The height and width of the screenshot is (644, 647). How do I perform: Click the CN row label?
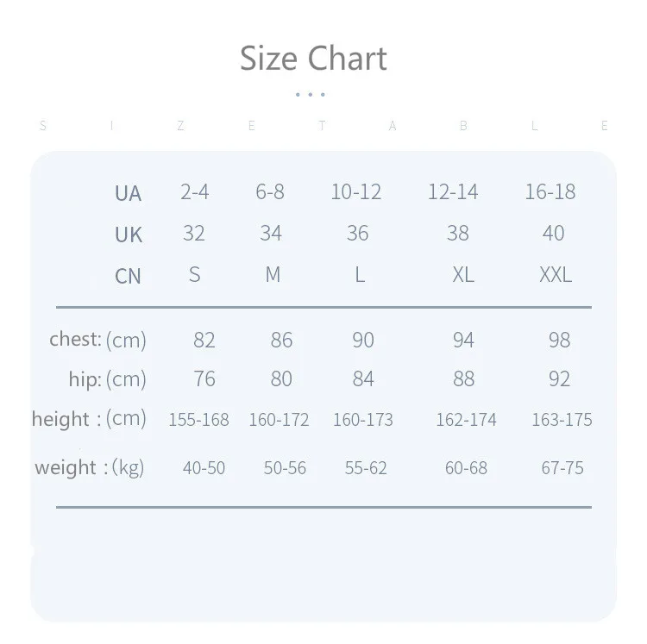(x=128, y=276)
